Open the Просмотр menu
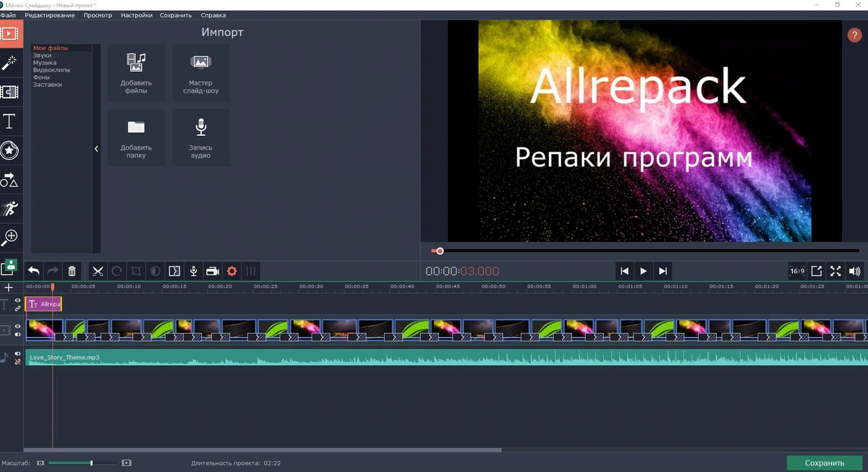Viewport: 868px width, 472px height. (98, 15)
